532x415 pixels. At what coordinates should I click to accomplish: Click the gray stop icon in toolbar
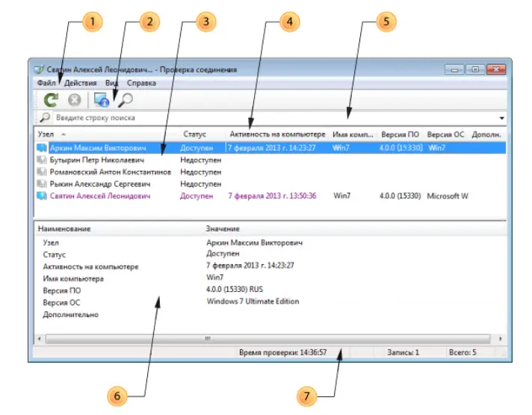point(74,99)
